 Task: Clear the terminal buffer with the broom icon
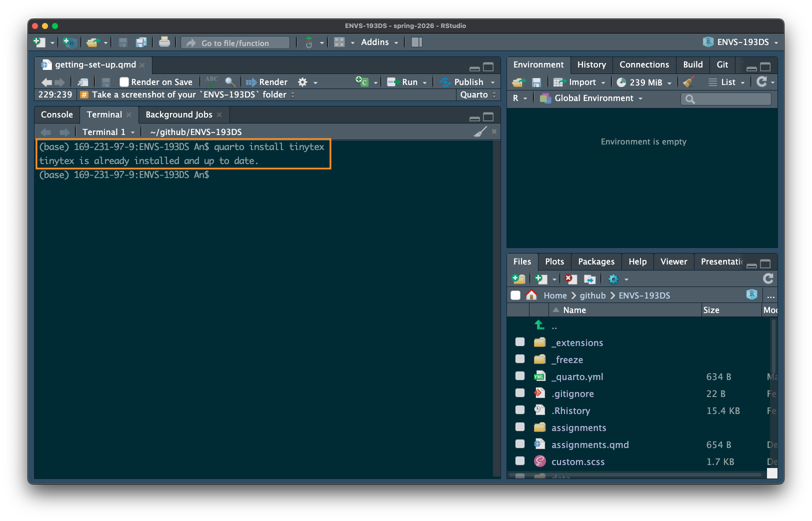(480, 132)
